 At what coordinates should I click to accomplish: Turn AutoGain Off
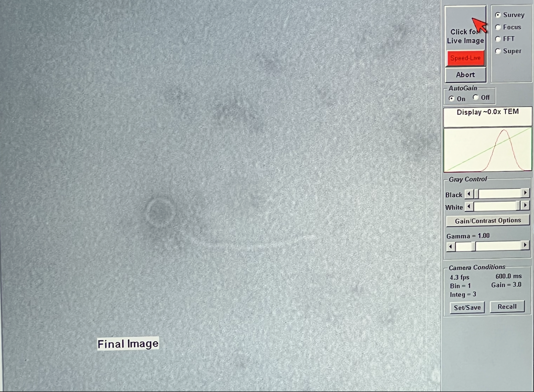point(476,97)
